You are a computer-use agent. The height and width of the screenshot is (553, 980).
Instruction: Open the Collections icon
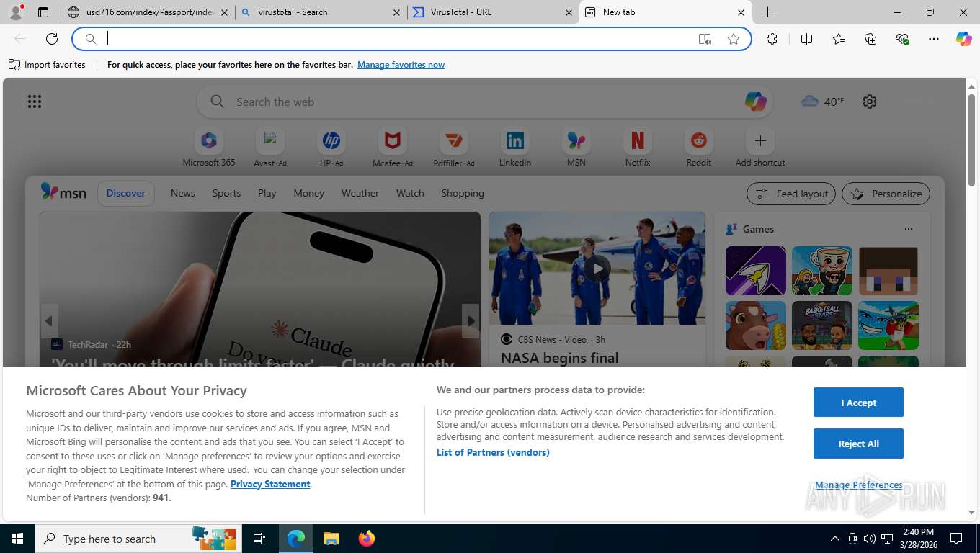point(870,39)
